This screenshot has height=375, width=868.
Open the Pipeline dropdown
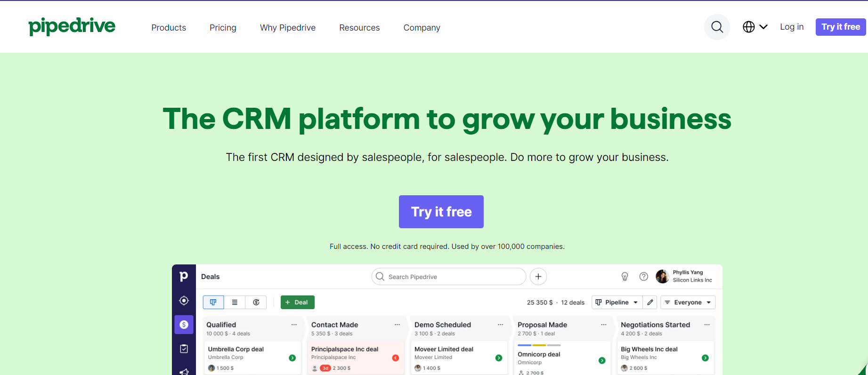[617, 302]
